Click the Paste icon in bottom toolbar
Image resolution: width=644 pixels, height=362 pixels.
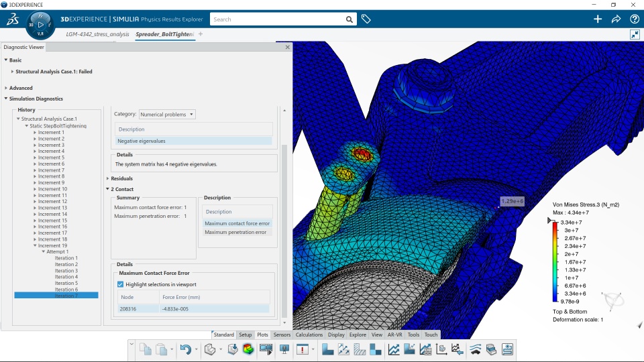162,349
